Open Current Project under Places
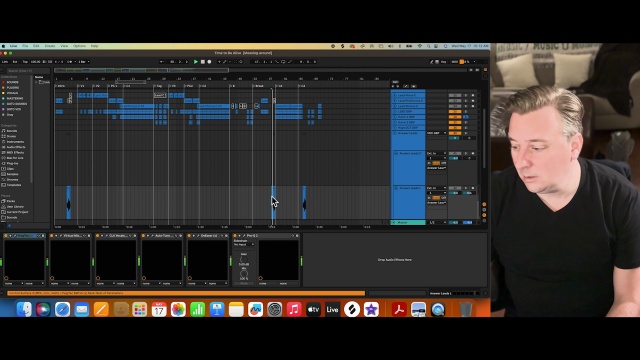 pyautogui.click(x=17, y=212)
